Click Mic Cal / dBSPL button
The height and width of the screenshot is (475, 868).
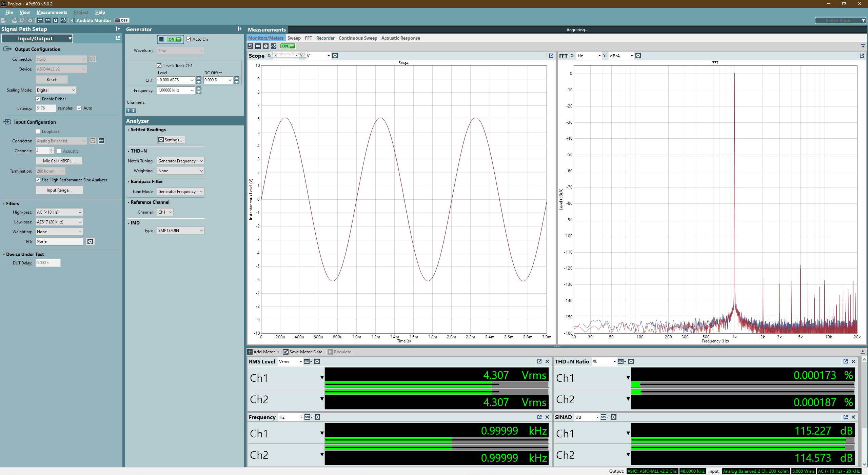click(x=59, y=161)
